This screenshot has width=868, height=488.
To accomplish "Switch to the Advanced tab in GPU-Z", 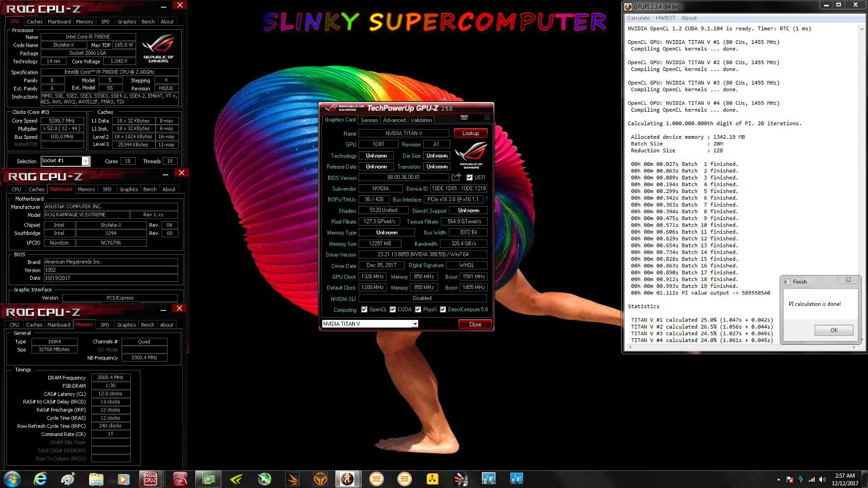I will point(394,120).
